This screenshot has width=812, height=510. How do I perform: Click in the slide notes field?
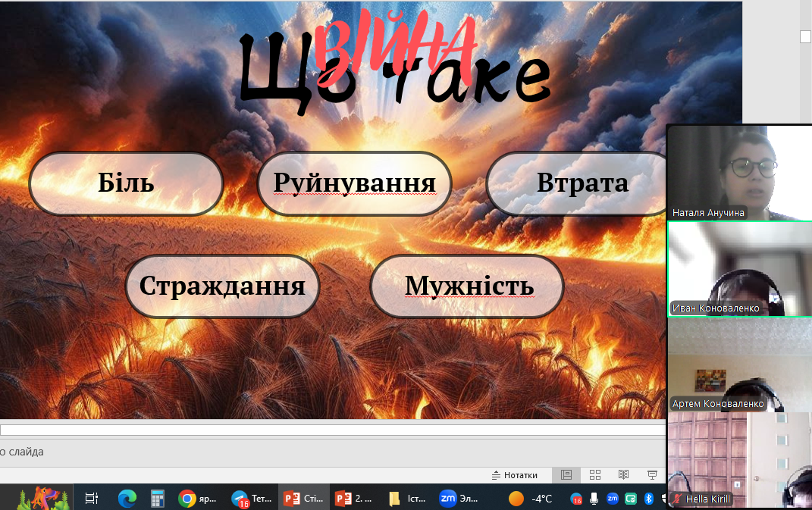tap(333, 452)
